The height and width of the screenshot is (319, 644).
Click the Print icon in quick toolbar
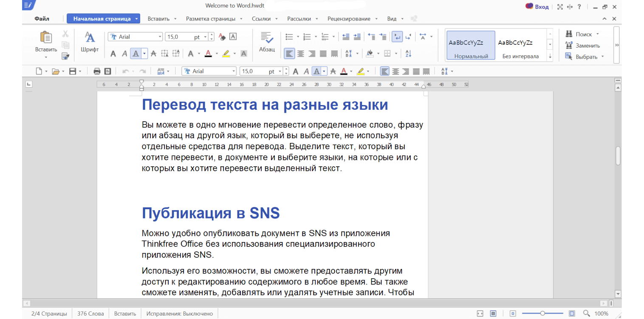point(97,71)
